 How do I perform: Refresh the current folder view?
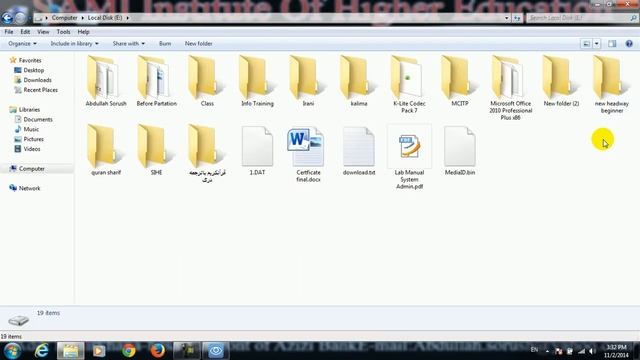[x=517, y=18]
